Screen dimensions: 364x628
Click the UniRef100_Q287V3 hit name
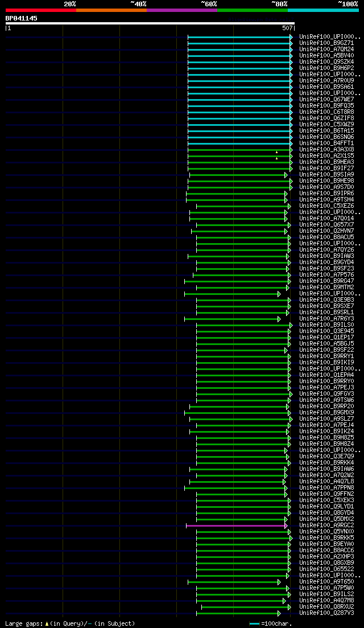[326, 613]
